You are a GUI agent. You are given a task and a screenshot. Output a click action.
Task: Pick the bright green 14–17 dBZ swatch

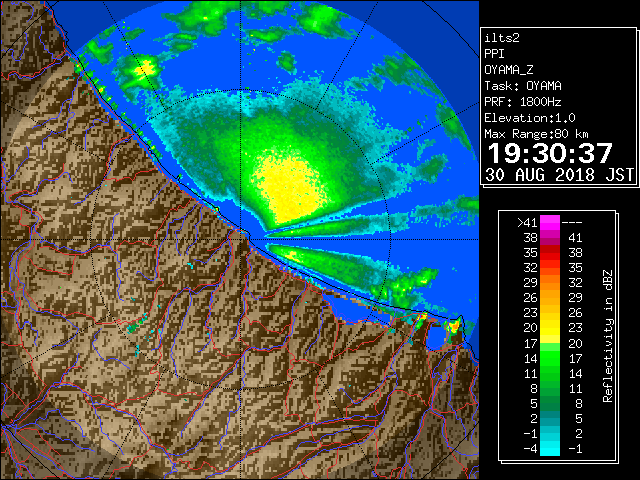[550, 358]
